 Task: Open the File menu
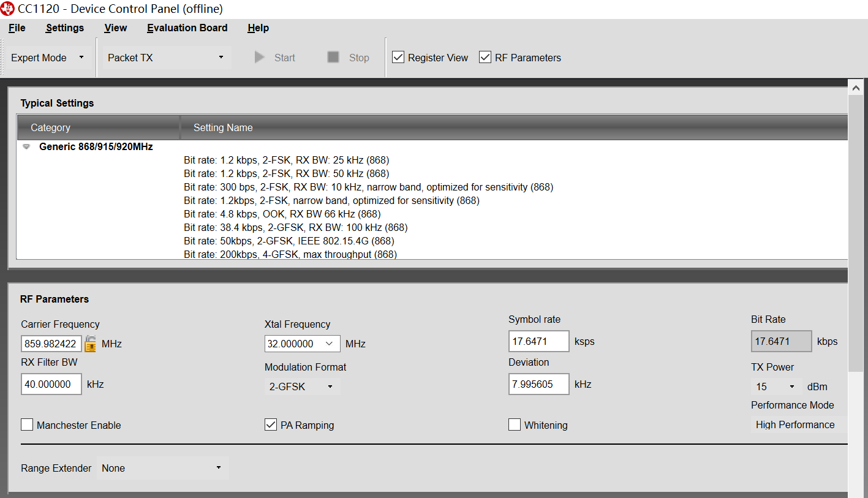17,28
